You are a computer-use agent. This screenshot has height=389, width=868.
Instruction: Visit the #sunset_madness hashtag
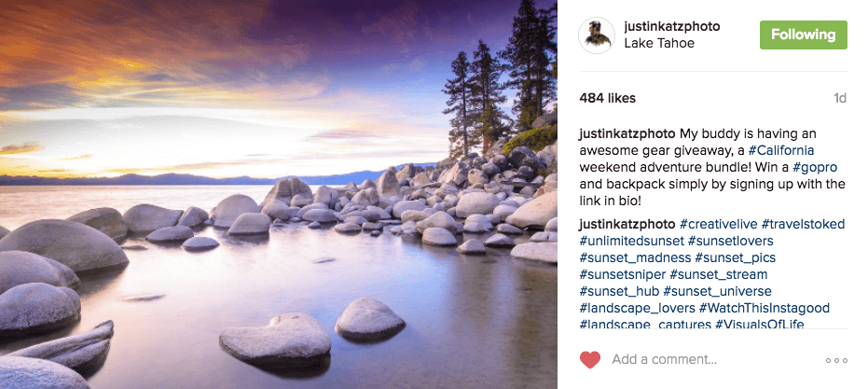(x=635, y=257)
